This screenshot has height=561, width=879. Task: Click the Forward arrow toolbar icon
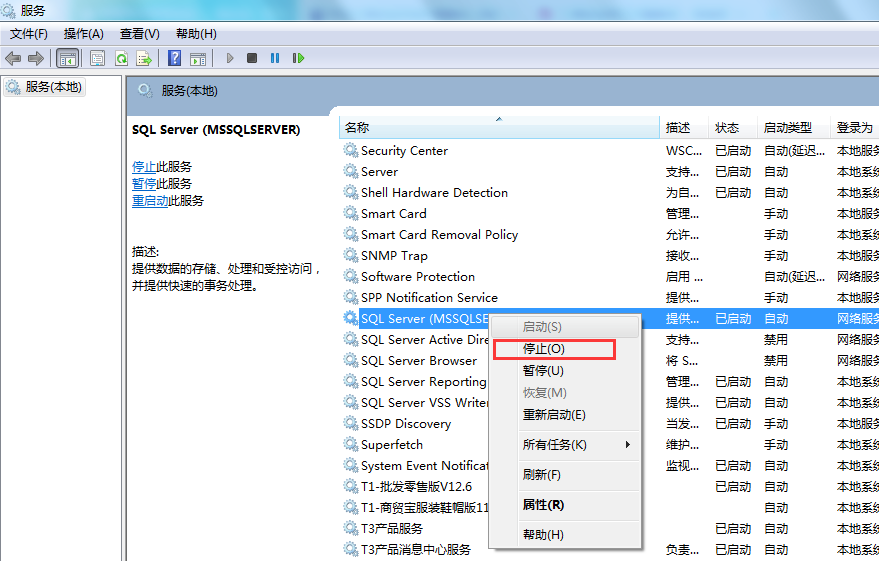pyautogui.click(x=36, y=58)
